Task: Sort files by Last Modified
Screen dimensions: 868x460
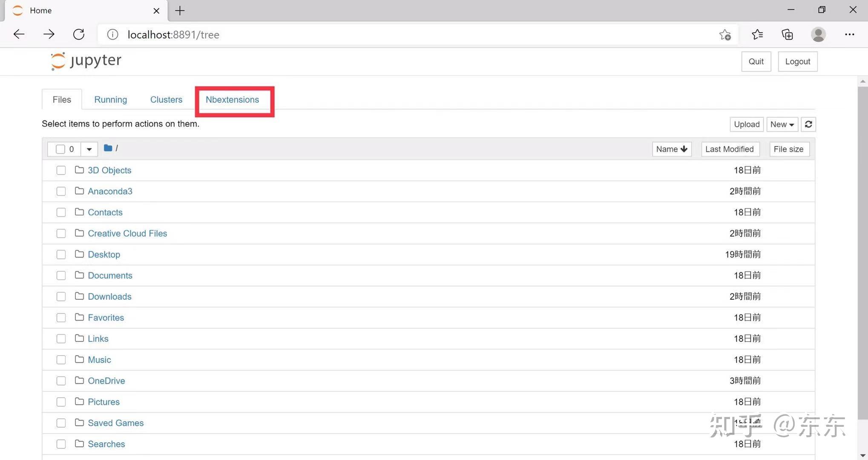Action: [x=730, y=149]
